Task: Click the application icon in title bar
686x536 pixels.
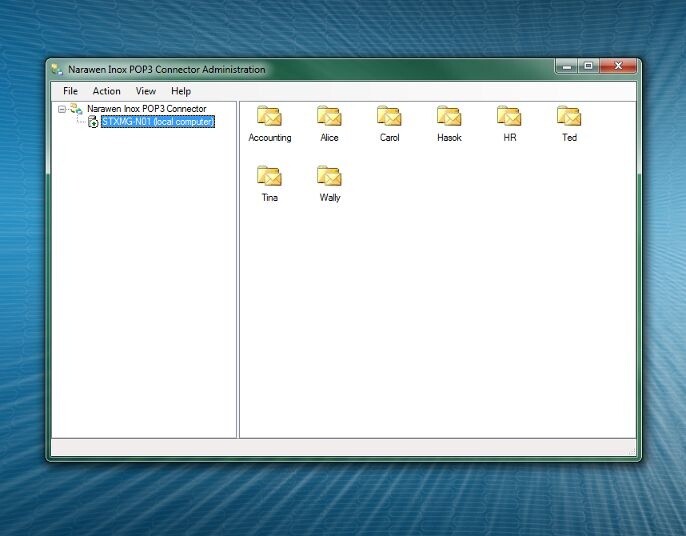Action: (57, 69)
